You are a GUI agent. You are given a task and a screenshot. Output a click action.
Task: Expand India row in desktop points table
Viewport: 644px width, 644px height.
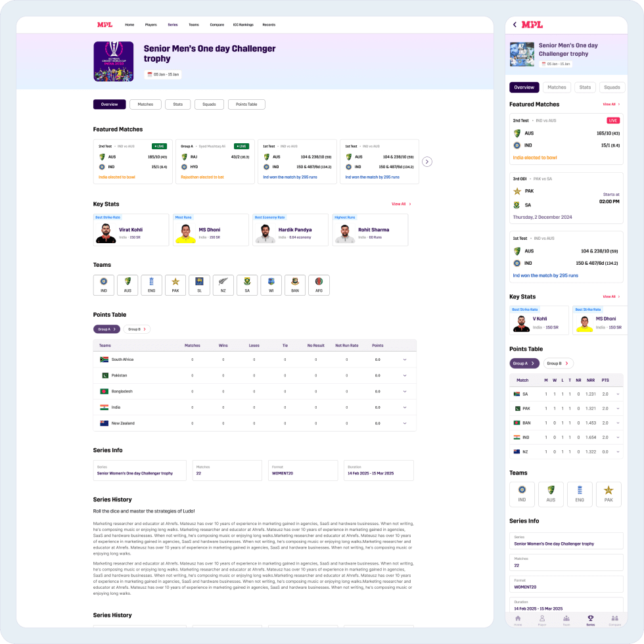(x=405, y=407)
